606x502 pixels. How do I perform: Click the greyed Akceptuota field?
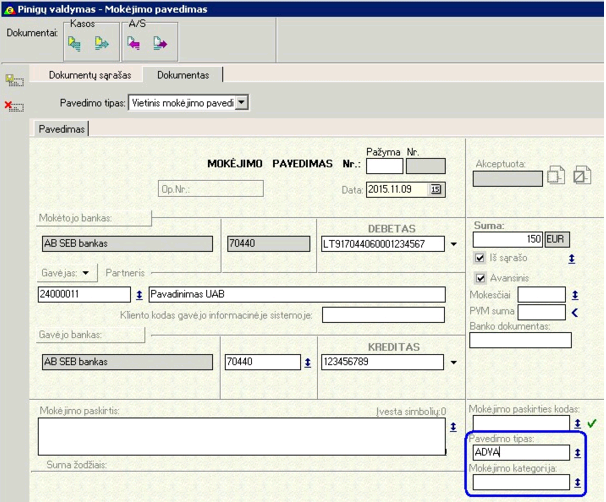[507, 179]
